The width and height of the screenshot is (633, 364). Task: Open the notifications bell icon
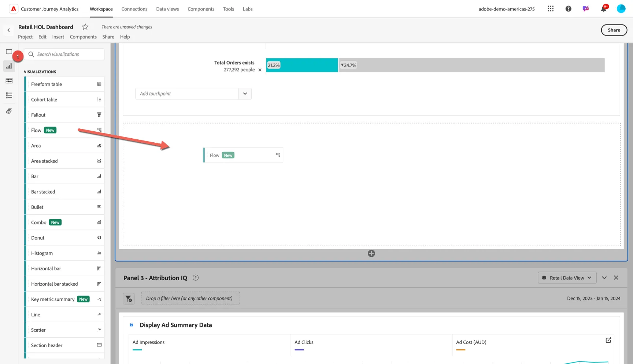(604, 8)
